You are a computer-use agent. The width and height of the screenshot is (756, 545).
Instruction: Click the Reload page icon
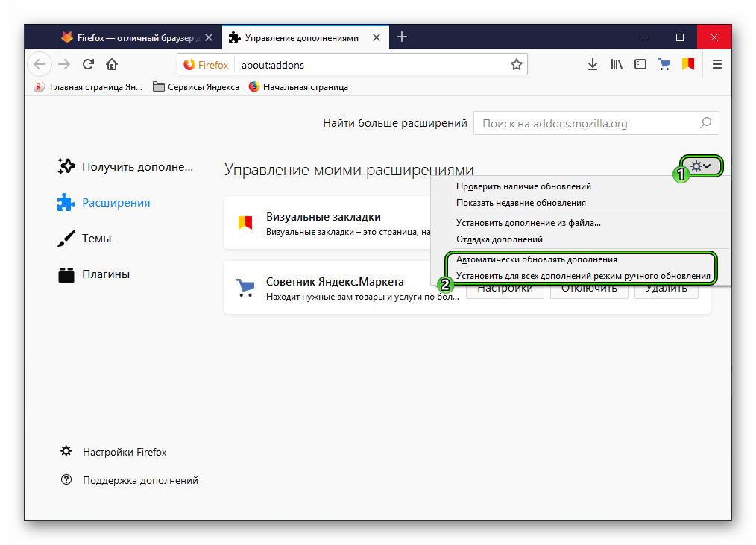click(88, 64)
